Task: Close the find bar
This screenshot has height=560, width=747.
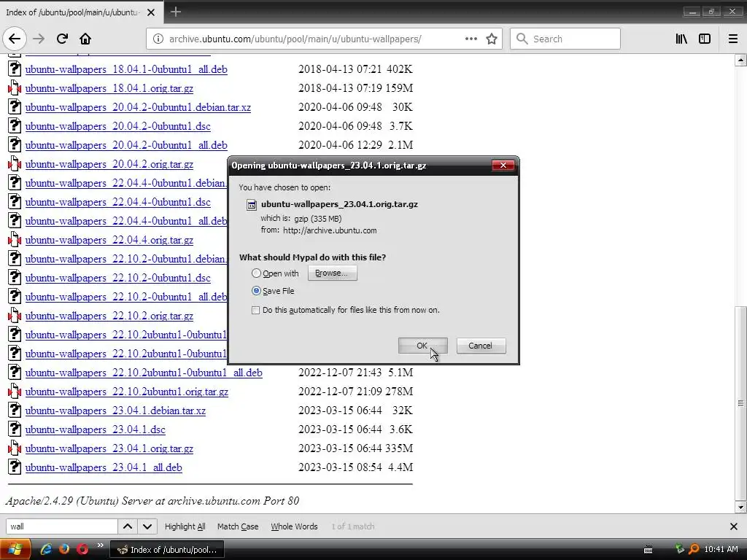Action: coord(734,526)
